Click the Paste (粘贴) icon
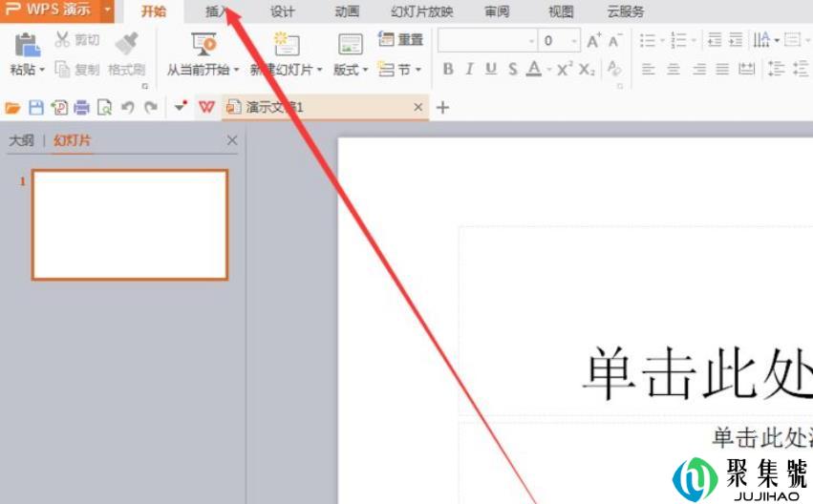 tap(28, 45)
